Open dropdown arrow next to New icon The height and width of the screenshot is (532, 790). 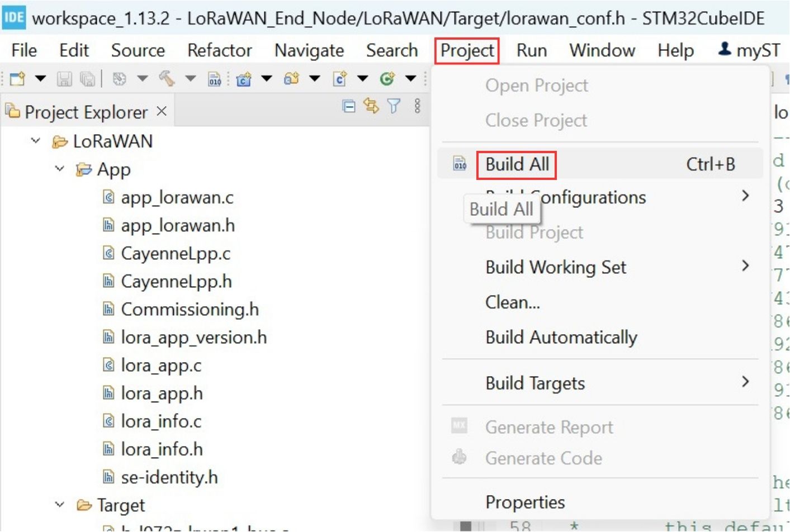[40, 79]
